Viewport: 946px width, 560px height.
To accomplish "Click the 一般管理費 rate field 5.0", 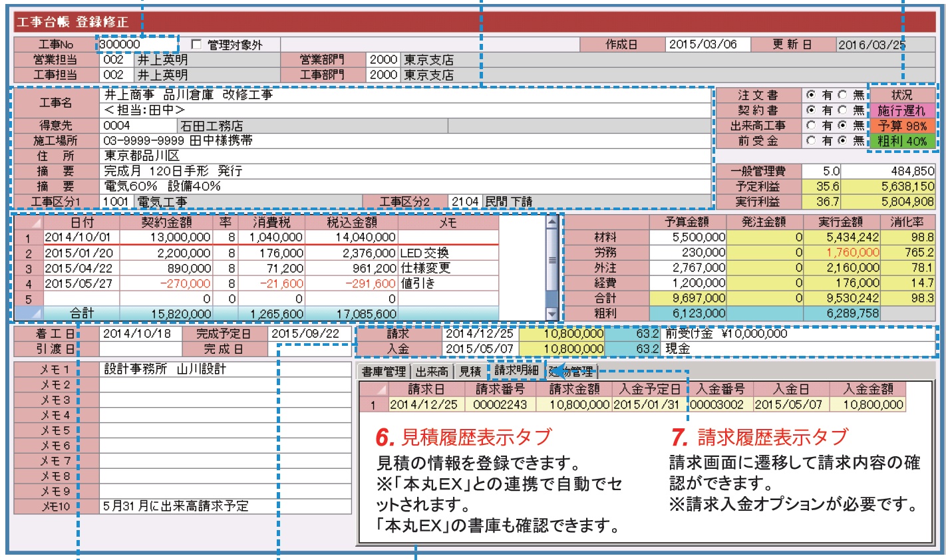I will coord(822,172).
